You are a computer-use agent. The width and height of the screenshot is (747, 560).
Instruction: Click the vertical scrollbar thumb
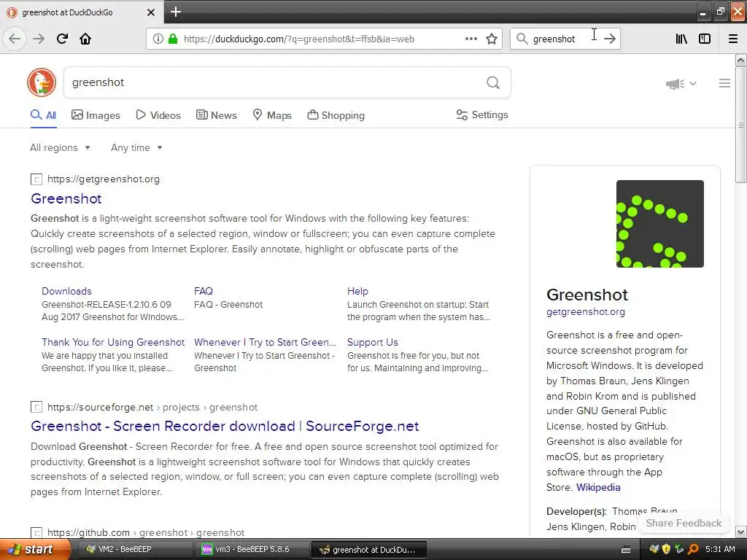[740, 125]
